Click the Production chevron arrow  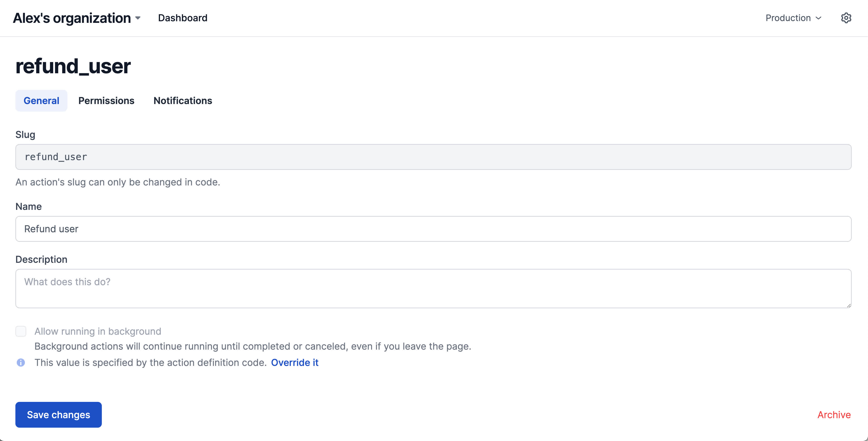coord(818,18)
